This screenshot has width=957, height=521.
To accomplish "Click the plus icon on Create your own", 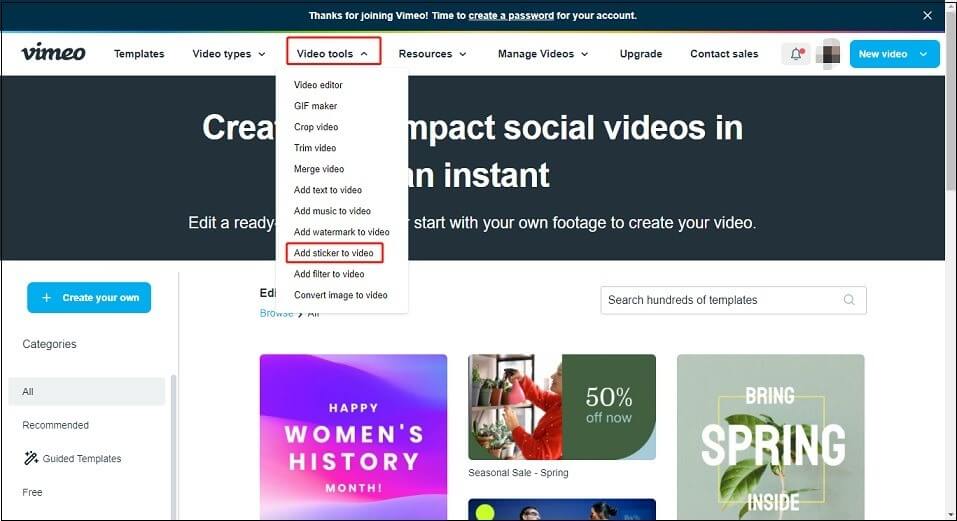I will click(46, 298).
